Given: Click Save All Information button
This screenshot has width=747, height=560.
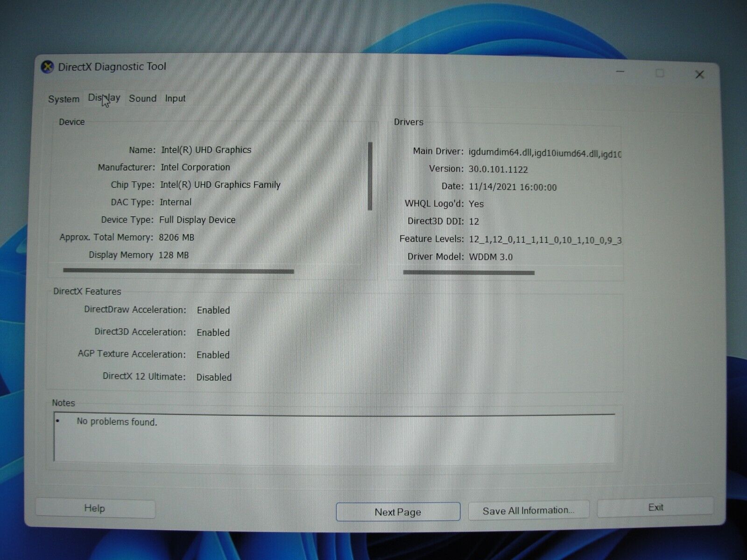Looking at the screenshot, I should [x=529, y=511].
